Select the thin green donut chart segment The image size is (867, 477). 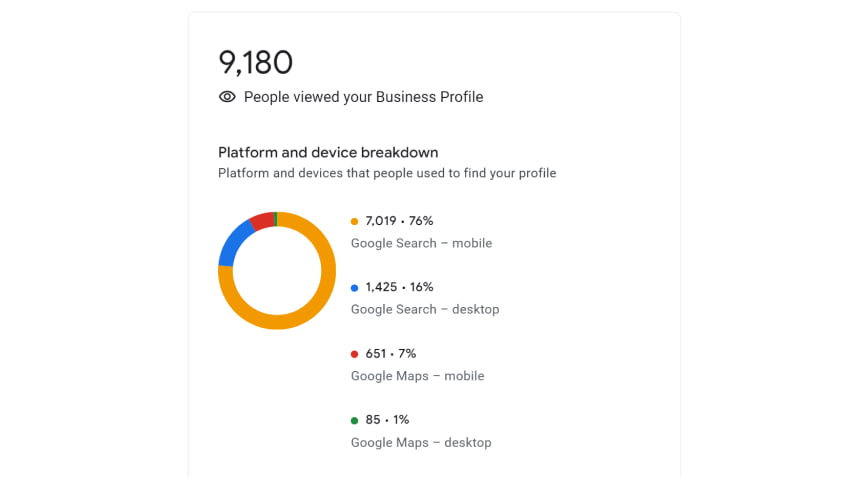pos(275,219)
